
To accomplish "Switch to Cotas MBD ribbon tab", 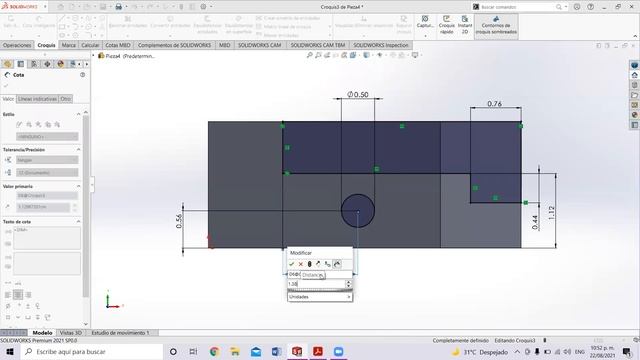I will [118, 45].
